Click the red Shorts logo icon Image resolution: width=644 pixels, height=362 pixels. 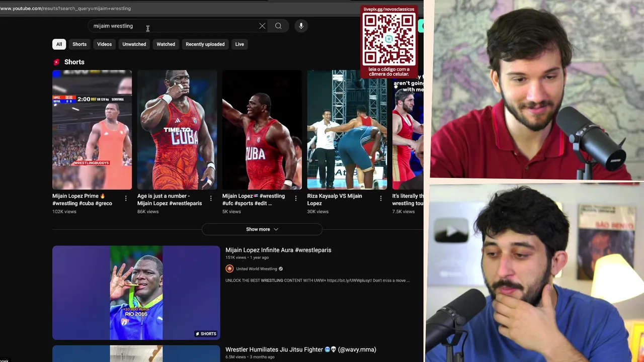tap(56, 62)
